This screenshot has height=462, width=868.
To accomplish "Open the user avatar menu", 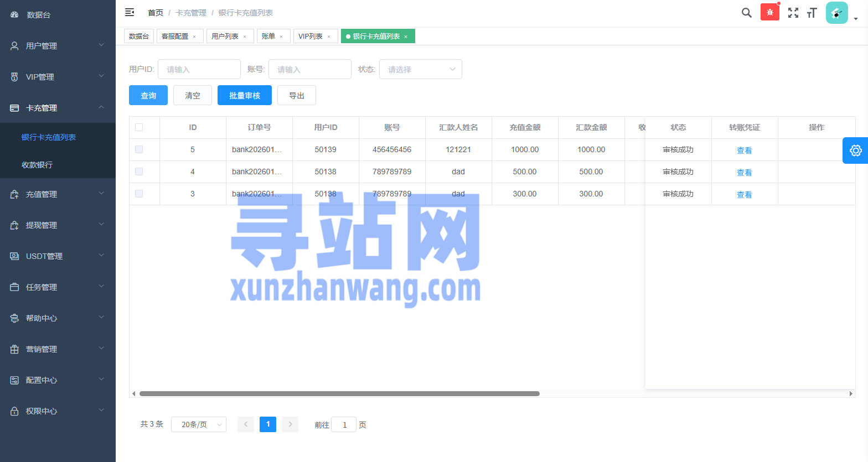I will pos(836,13).
